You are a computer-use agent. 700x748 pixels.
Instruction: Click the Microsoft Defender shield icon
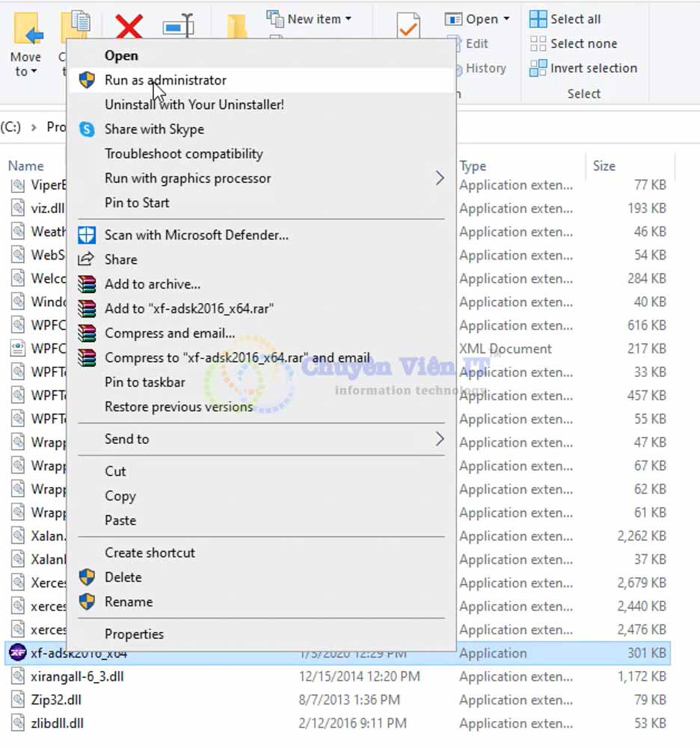click(87, 235)
